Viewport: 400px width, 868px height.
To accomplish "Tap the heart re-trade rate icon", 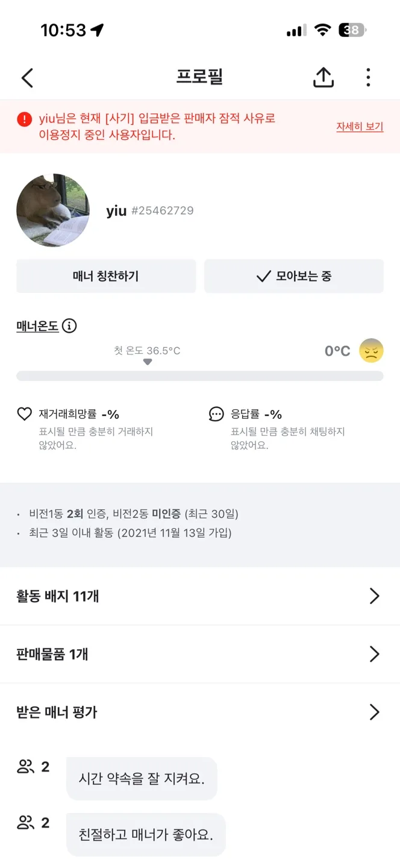I will (24, 414).
